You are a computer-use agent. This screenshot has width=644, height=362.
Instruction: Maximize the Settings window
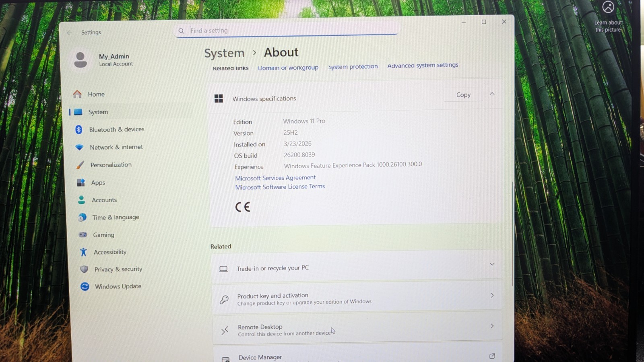pos(484,22)
